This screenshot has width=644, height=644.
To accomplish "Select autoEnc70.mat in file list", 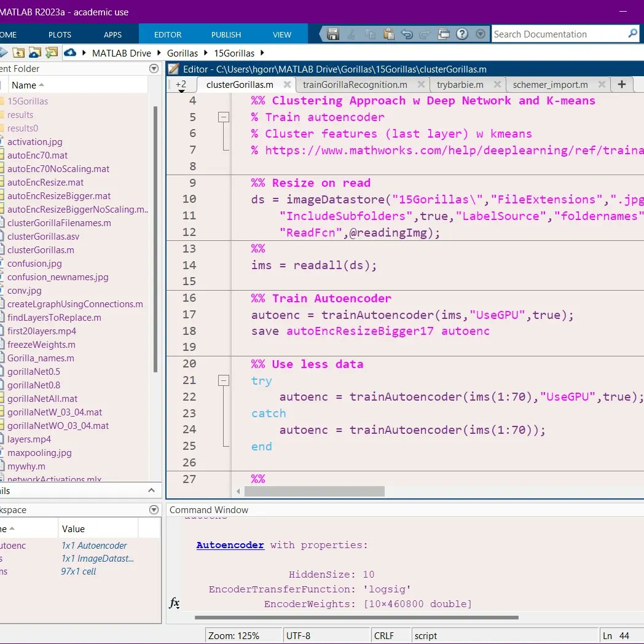I will [37, 155].
